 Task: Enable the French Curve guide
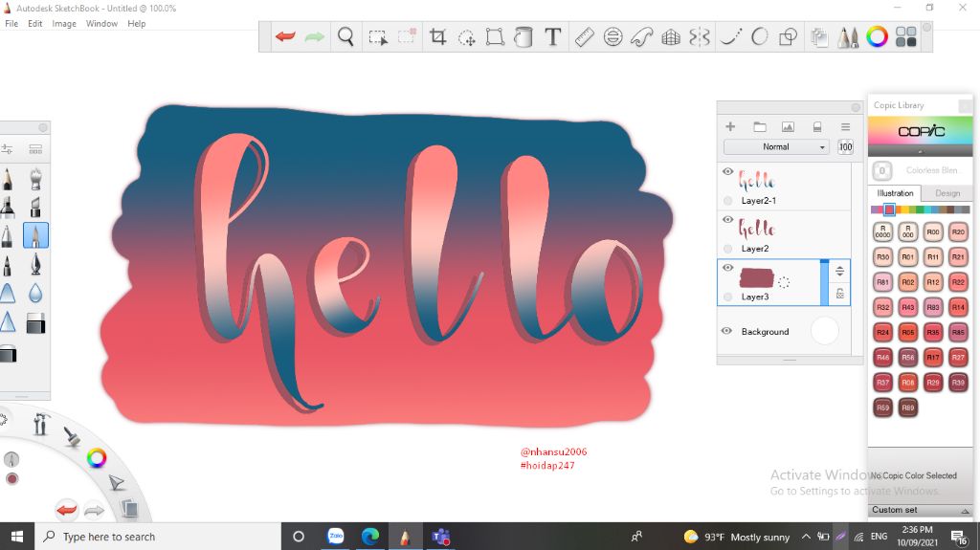[x=642, y=37]
